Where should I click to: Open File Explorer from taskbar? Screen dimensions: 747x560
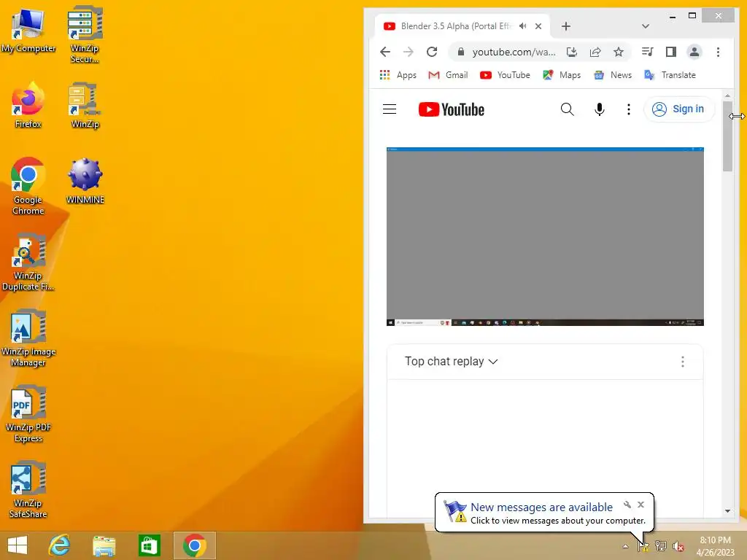coord(104,545)
